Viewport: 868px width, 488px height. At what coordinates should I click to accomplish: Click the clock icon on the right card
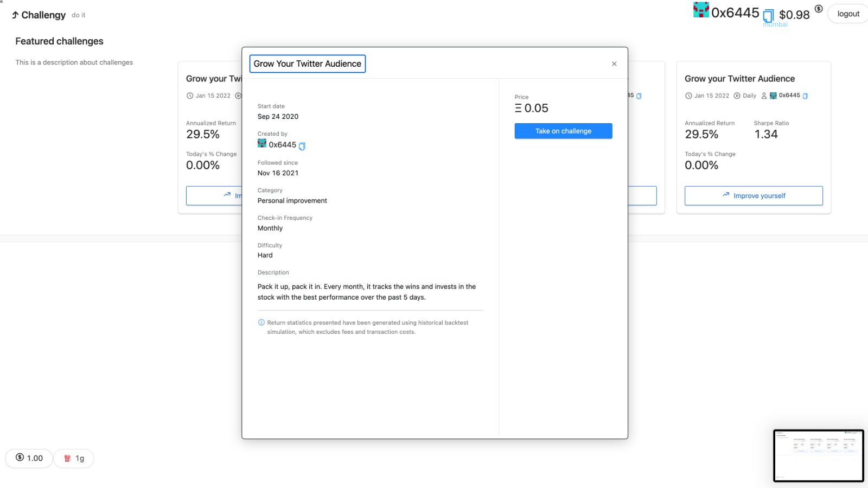pyautogui.click(x=688, y=96)
